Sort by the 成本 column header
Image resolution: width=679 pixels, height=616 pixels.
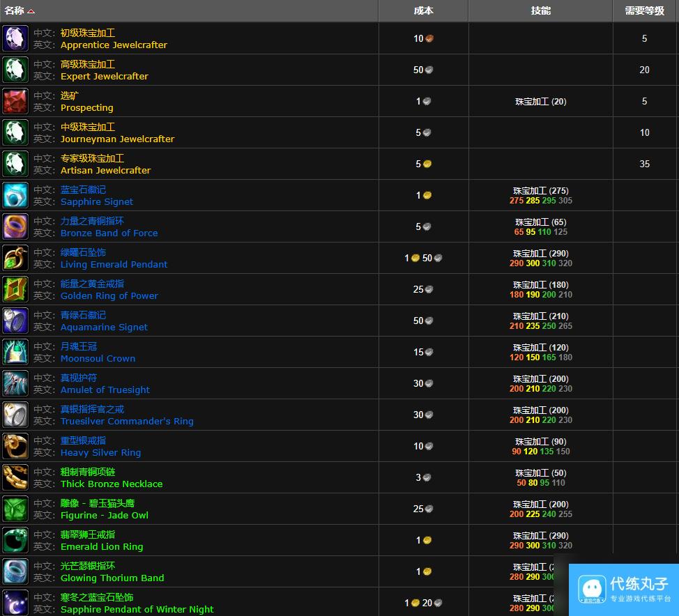(424, 11)
